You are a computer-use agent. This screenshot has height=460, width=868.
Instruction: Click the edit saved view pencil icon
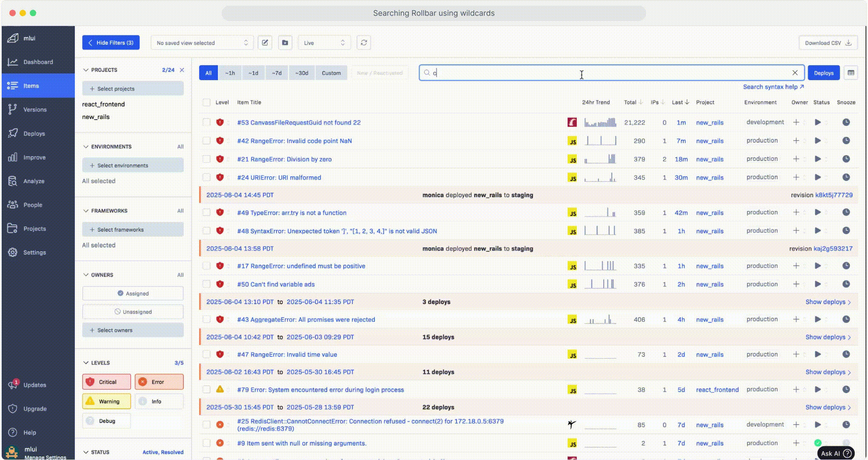click(x=265, y=43)
